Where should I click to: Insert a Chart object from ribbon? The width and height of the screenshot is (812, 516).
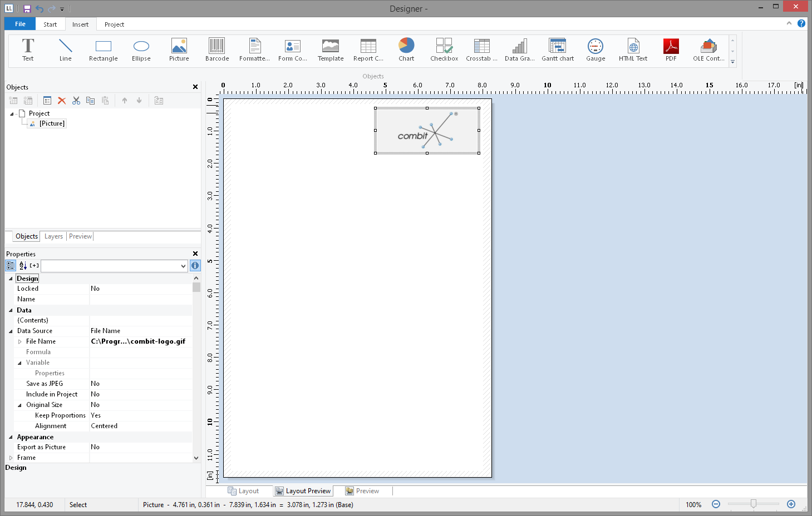(406, 49)
